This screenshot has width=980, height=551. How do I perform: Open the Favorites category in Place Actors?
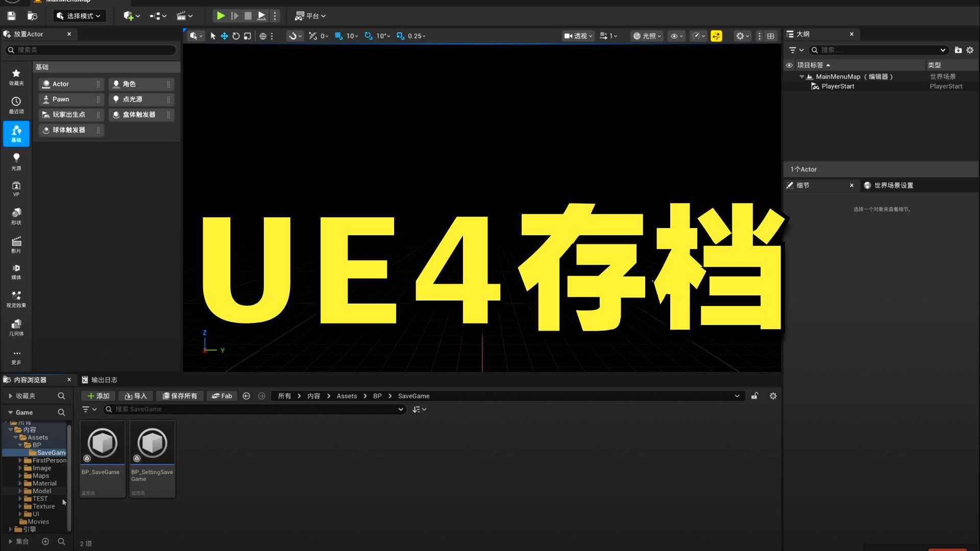[x=16, y=77]
